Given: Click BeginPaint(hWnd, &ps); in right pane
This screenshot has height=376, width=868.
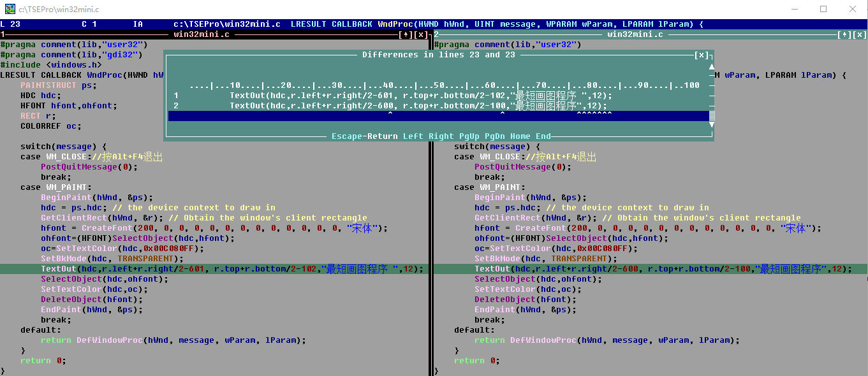Looking at the screenshot, I should coord(531,198).
